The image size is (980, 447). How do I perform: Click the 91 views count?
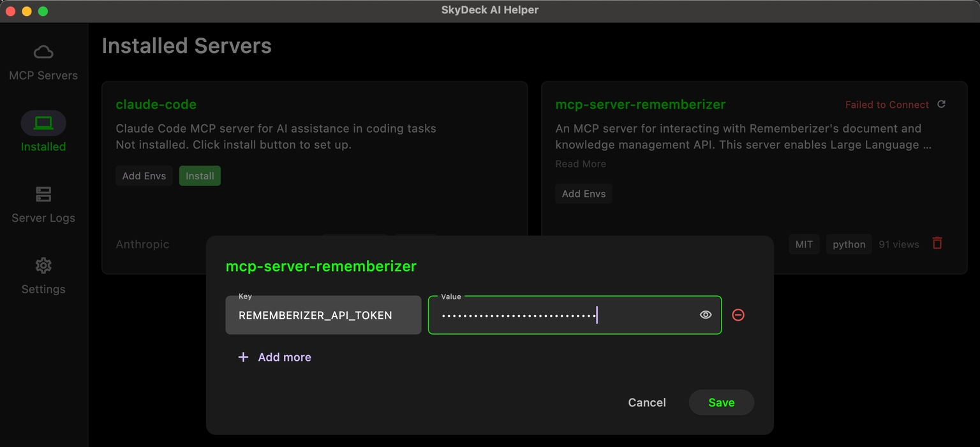(x=899, y=244)
